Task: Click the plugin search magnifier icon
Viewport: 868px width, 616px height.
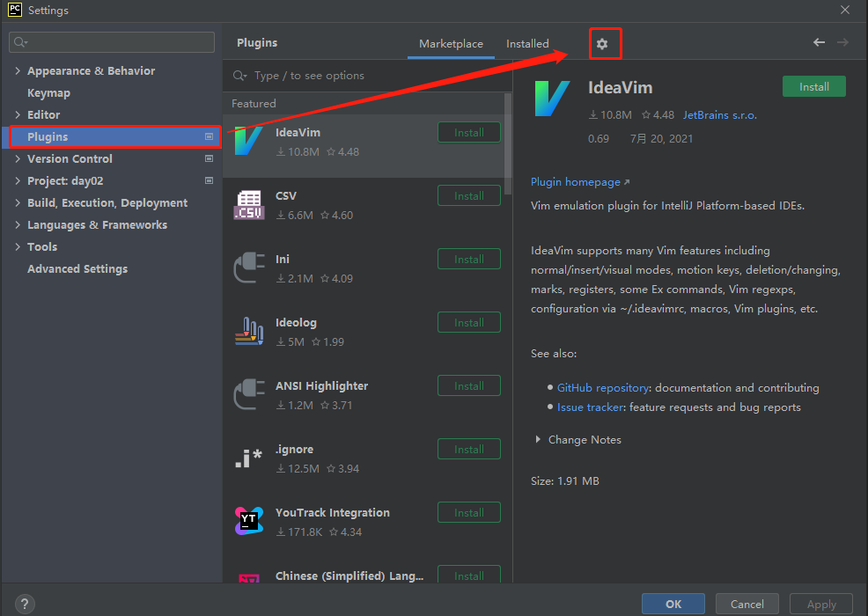Action: pos(239,76)
